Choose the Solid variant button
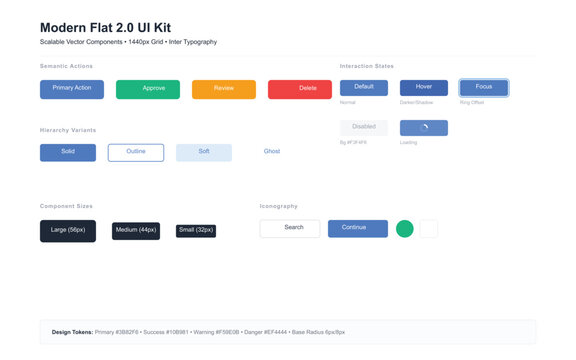This screenshot has height=360, width=576. click(68, 152)
